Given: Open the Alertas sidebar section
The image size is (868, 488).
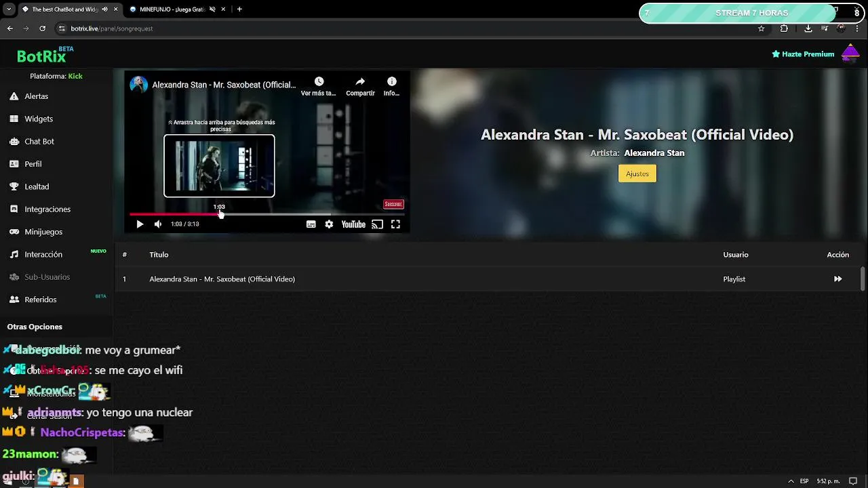Looking at the screenshot, I should click(x=37, y=96).
